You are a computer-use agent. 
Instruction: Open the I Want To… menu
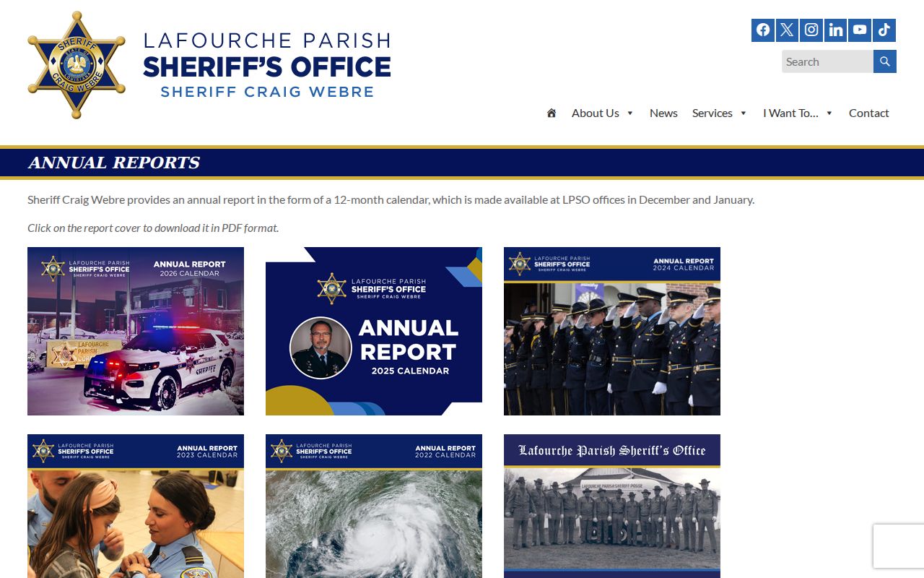[x=790, y=113]
